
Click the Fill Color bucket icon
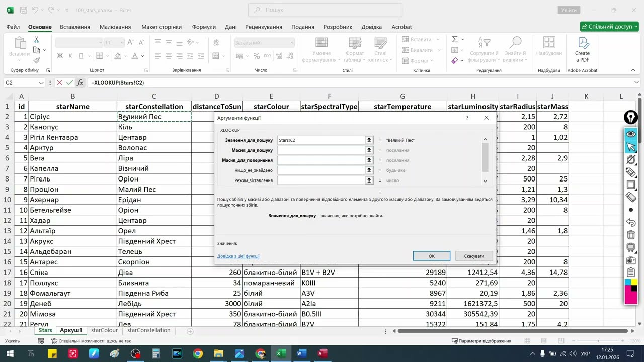[x=117, y=56]
